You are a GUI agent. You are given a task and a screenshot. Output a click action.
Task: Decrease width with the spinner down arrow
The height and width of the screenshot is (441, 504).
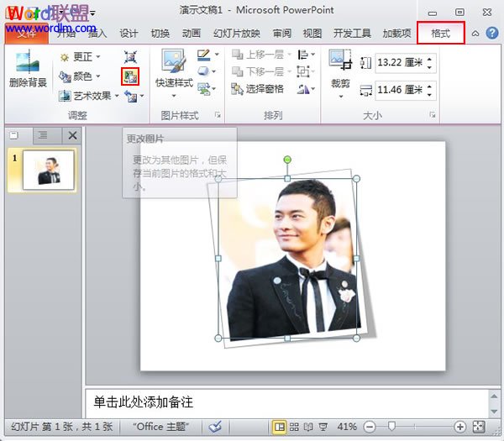tap(430, 95)
